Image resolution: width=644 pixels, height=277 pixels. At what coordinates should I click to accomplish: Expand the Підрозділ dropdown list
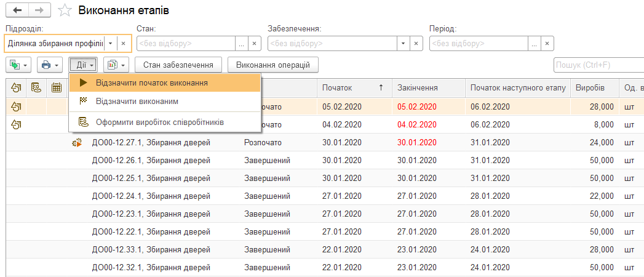(110, 44)
